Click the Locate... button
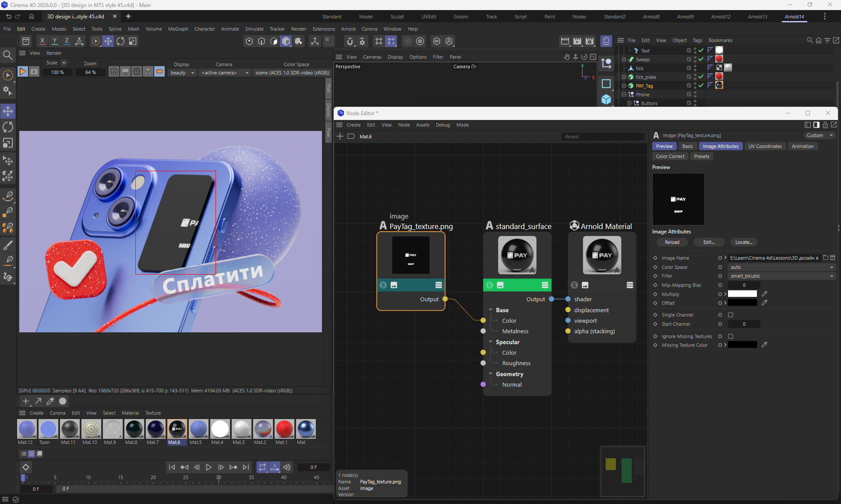 point(743,242)
